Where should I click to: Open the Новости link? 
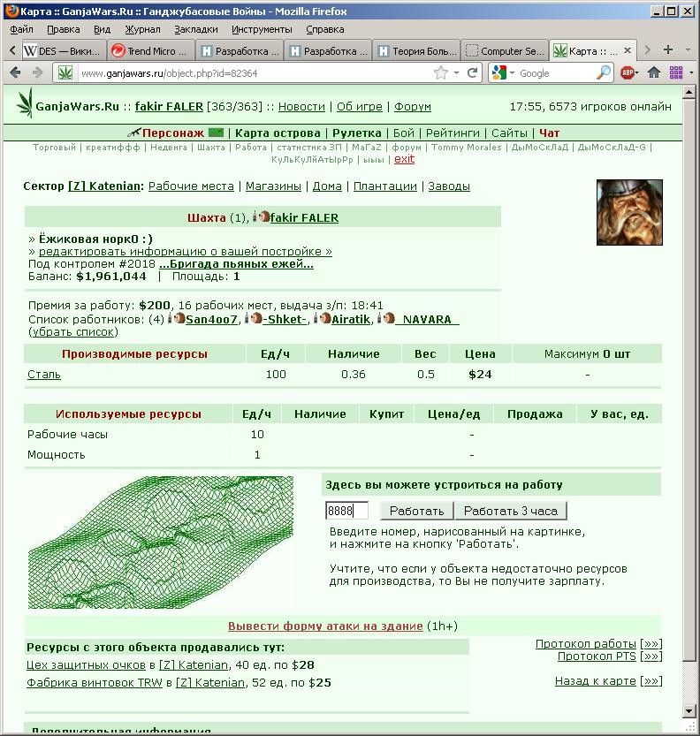click(301, 107)
